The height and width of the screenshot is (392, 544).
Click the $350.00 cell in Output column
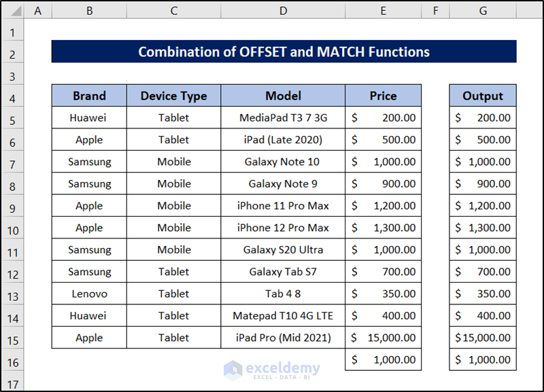click(x=482, y=293)
